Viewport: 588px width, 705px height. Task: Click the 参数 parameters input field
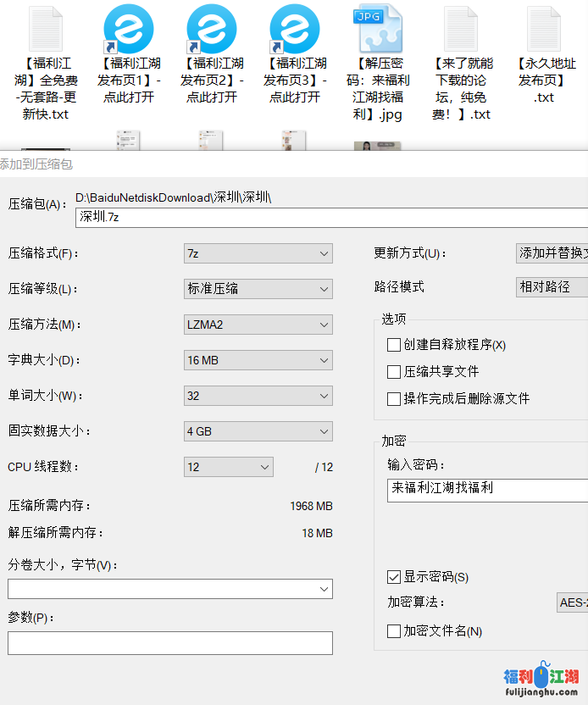coord(169,643)
